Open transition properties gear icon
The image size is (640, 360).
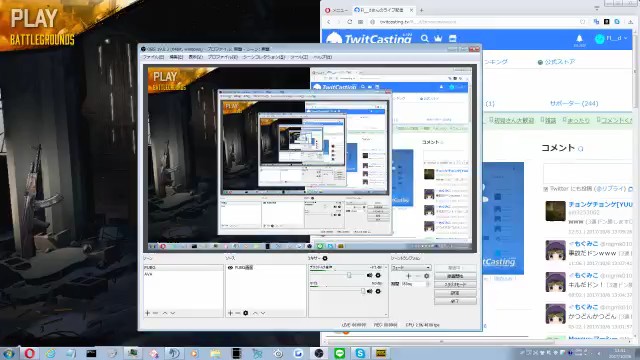click(x=427, y=276)
